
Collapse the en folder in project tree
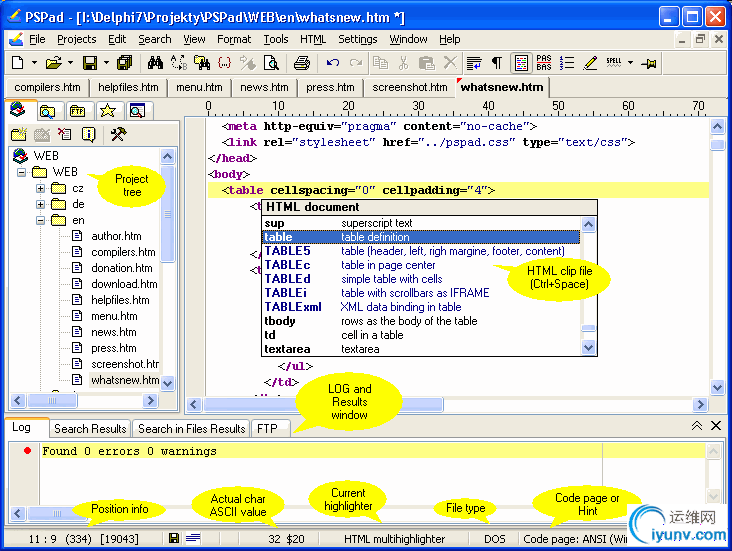point(41,220)
